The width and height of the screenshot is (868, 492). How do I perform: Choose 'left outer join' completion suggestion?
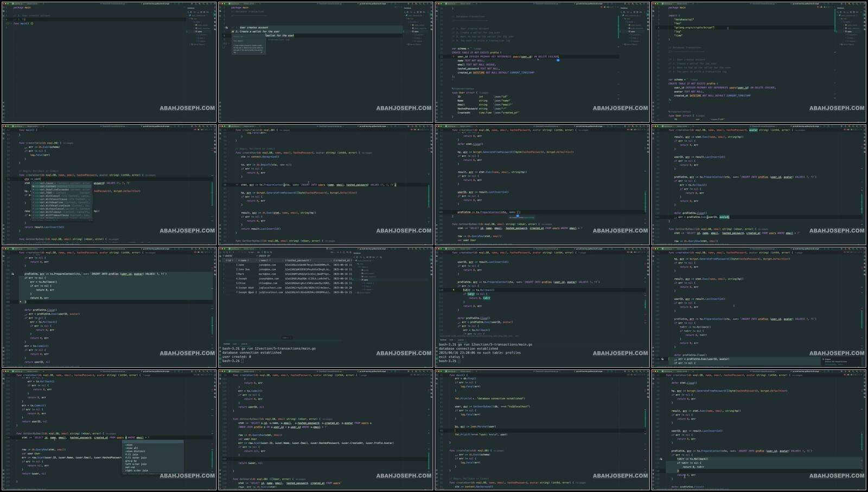click(x=136, y=464)
